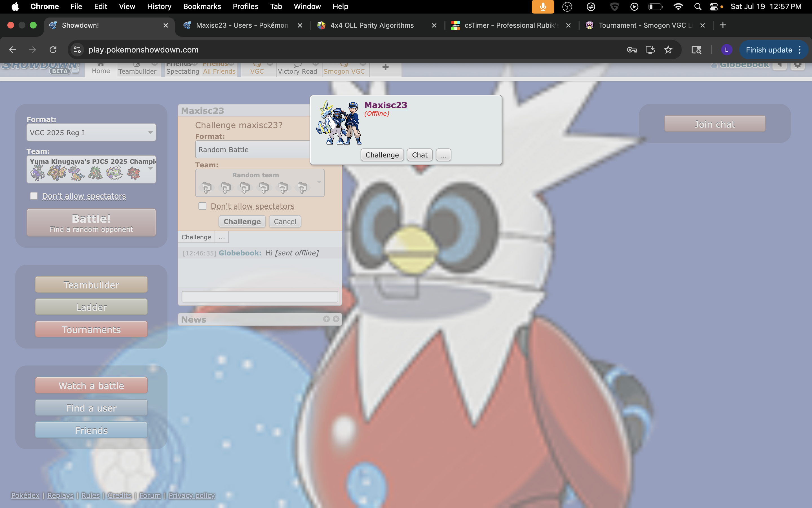Open the Bookmarks menu

pos(202,7)
